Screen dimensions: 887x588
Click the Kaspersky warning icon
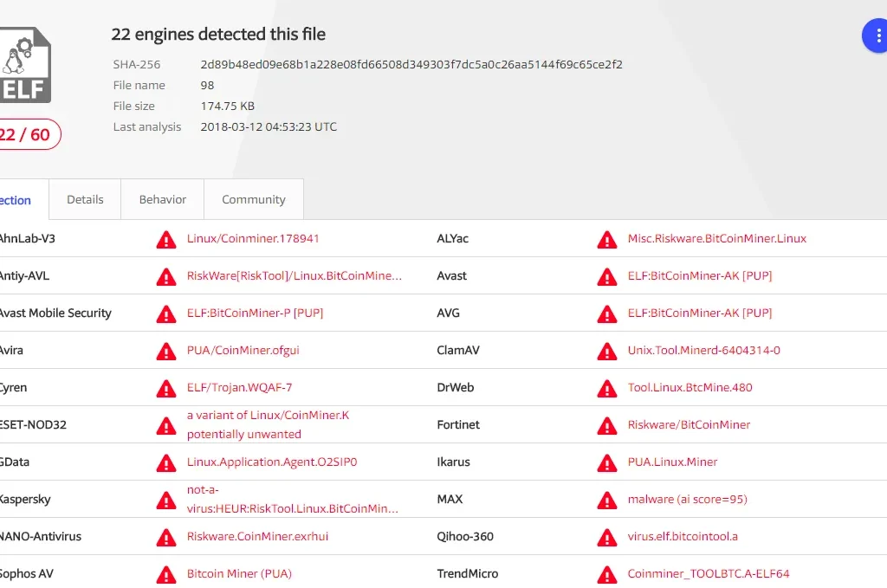tap(166, 501)
